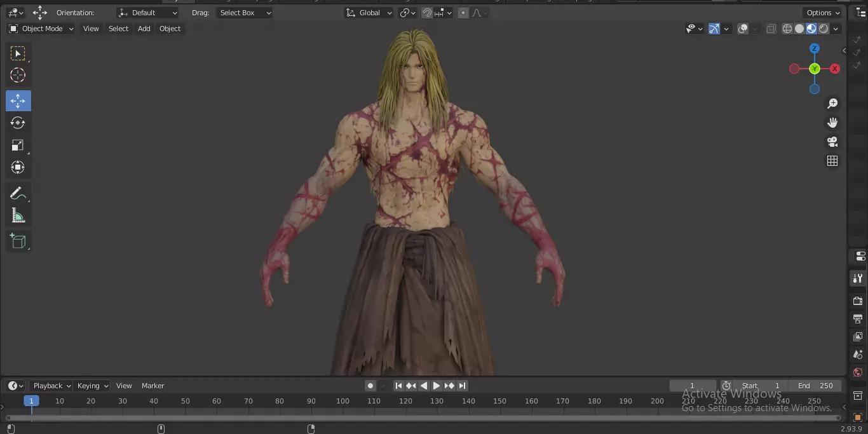Open the View Layer properties tab

click(858, 336)
